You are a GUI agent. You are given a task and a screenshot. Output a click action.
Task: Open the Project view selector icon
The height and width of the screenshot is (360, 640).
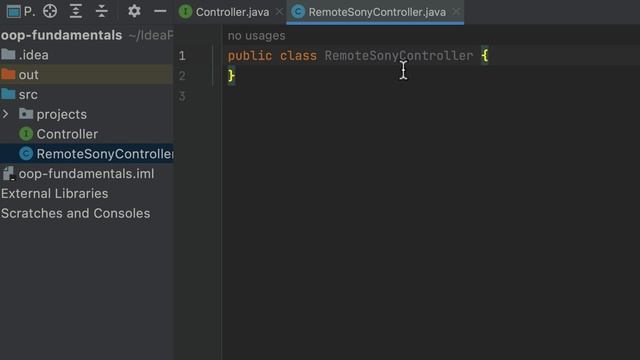[x=14, y=11]
